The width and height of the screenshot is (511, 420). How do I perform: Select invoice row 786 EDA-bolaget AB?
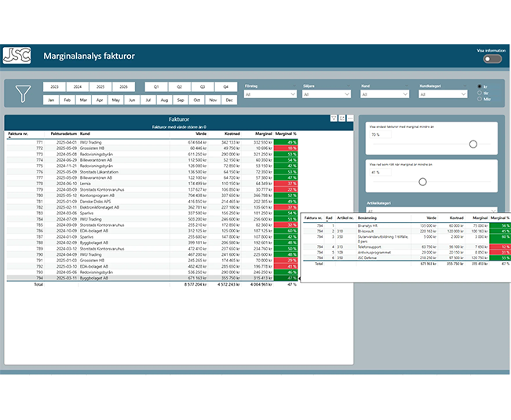(152, 231)
